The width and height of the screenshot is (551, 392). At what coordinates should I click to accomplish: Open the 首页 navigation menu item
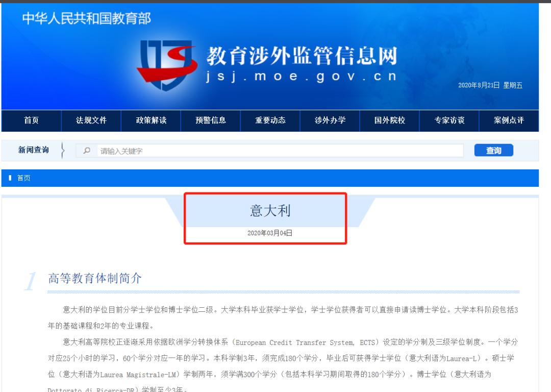coord(32,120)
